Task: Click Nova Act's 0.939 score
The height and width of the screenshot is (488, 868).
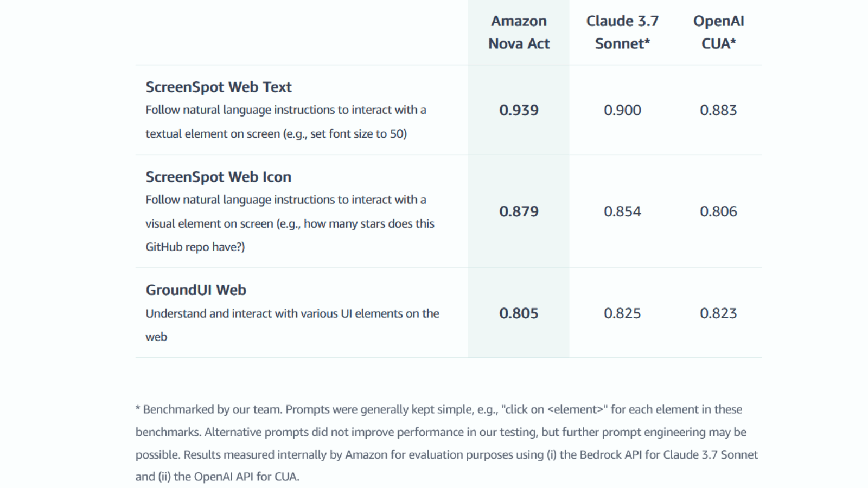Action: pos(519,110)
